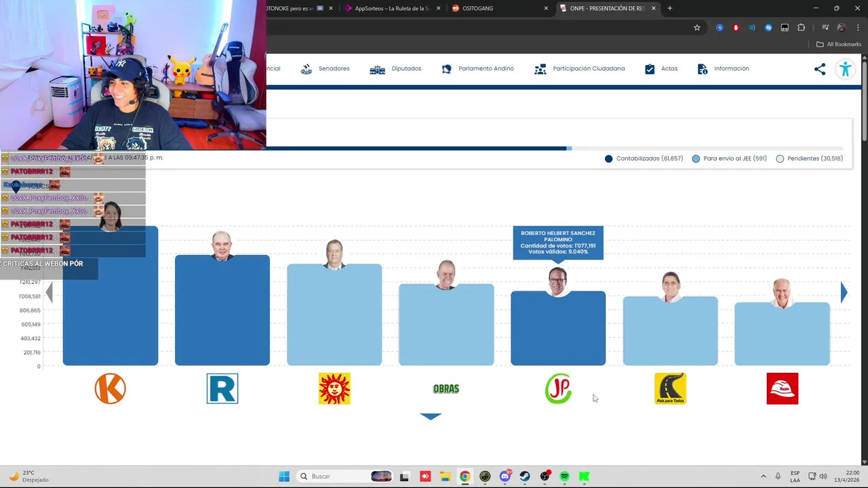The height and width of the screenshot is (488, 868).
Task: Click the OBRAS candidate bar
Action: click(x=446, y=325)
